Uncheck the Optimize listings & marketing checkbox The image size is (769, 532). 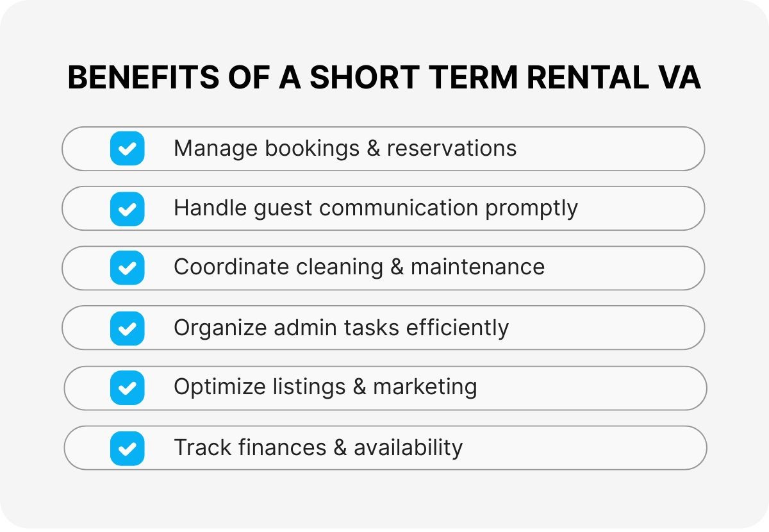click(x=127, y=388)
